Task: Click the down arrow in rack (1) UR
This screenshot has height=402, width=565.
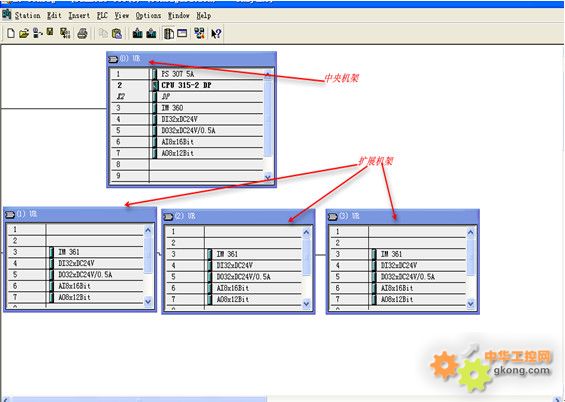Action: [148, 302]
